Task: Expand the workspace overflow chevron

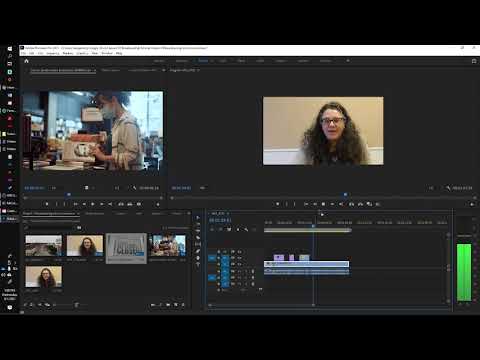Action: pos(348,61)
